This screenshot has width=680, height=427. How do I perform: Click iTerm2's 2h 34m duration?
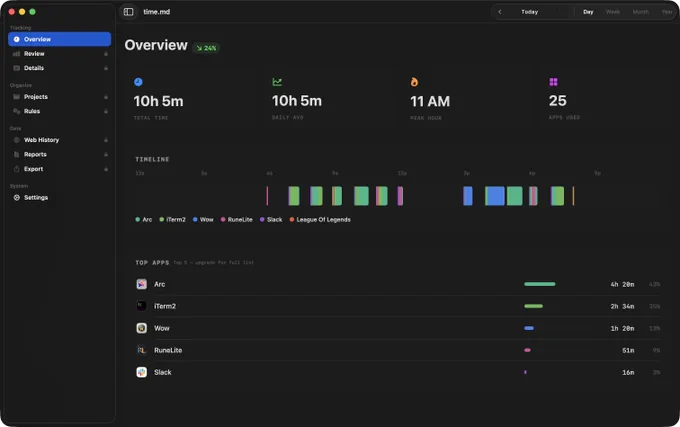coord(622,306)
